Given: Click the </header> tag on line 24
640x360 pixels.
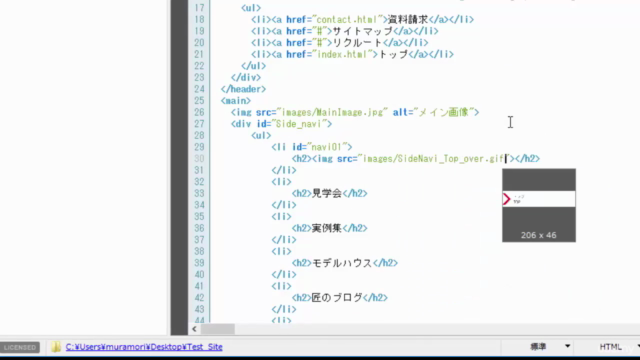Looking at the screenshot, I should tap(243, 89).
